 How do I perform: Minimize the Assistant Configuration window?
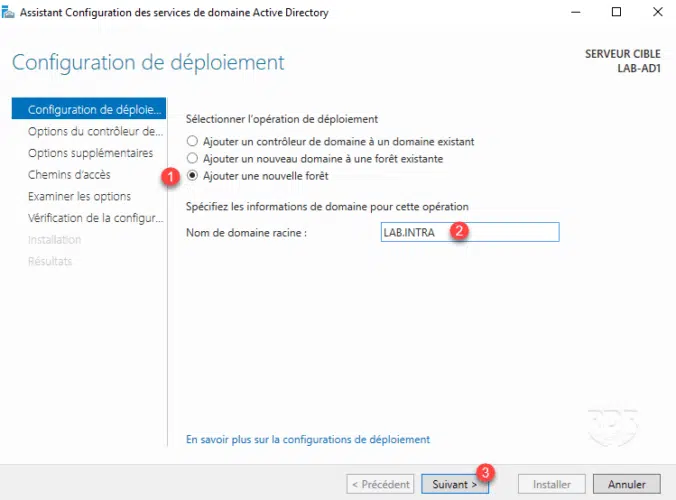click(575, 12)
